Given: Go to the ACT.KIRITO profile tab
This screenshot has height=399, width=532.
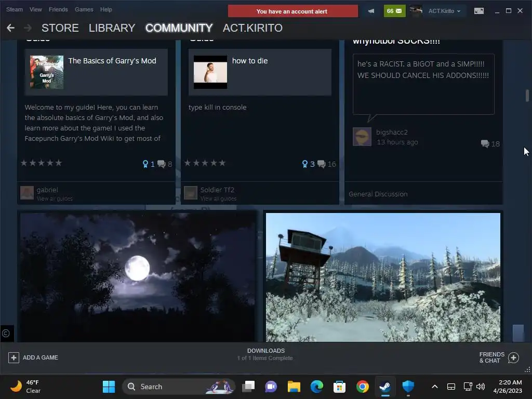Looking at the screenshot, I should point(252,28).
